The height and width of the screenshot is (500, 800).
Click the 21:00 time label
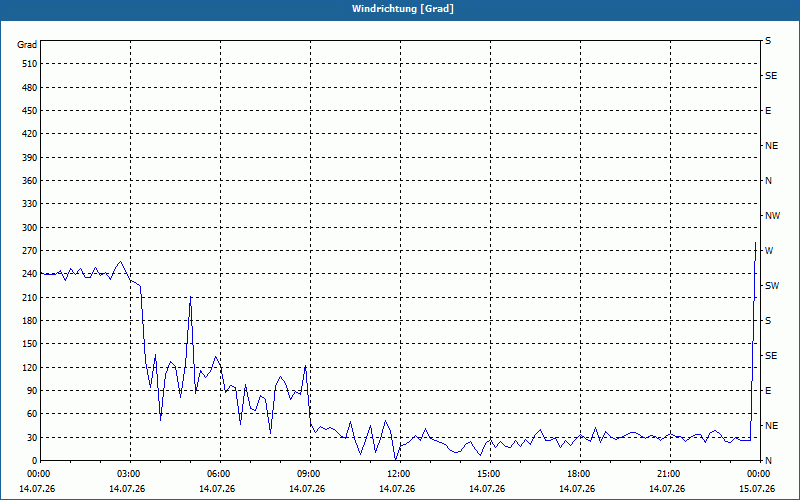pos(668,474)
